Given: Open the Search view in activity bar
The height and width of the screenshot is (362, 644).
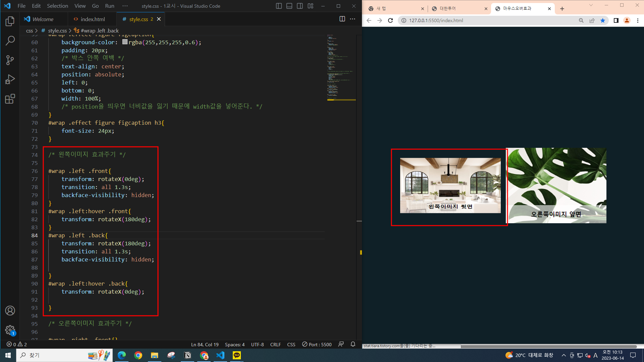Looking at the screenshot, I should (x=10, y=41).
